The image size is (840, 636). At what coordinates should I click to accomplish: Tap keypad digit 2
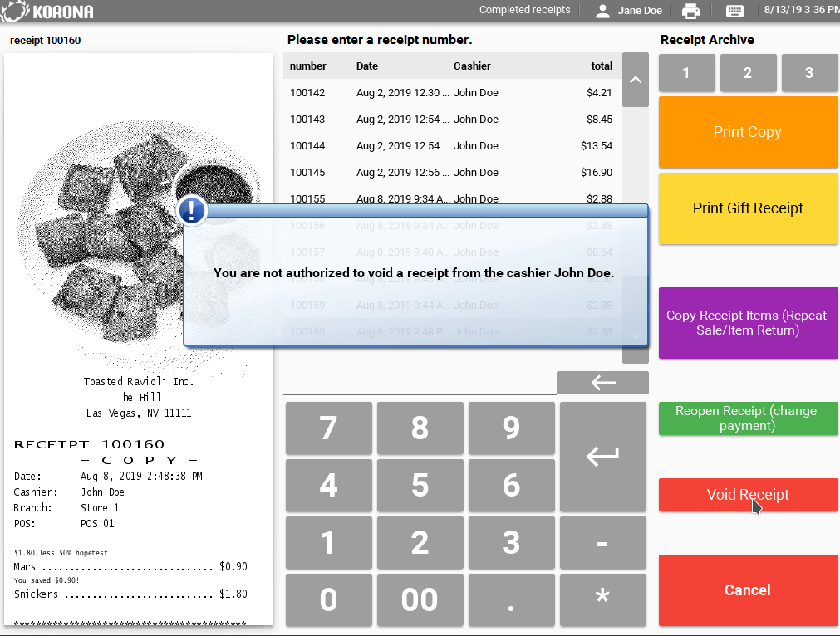coord(420,542)
